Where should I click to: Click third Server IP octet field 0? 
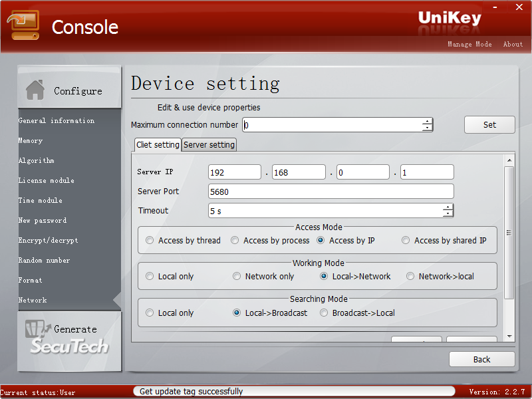pyautogui.click(x=362, y=172)
